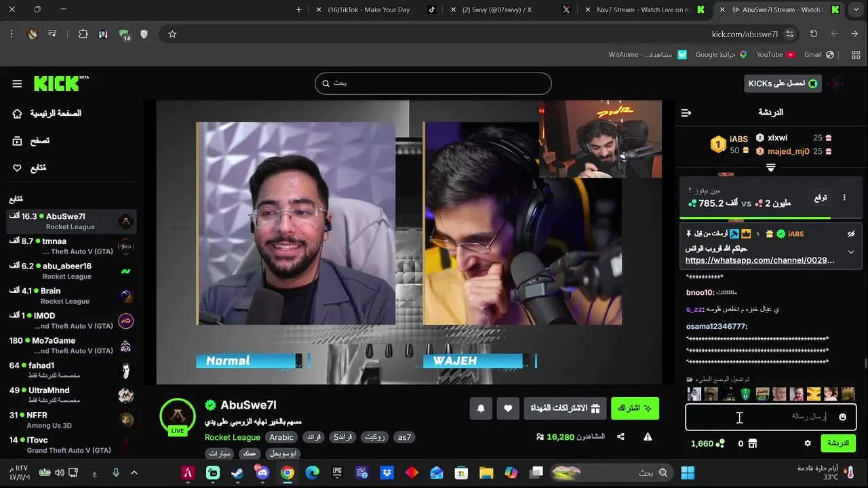Open the home page sidebar item
Viewport: 868px width, 488px height.
coord(47,113)
